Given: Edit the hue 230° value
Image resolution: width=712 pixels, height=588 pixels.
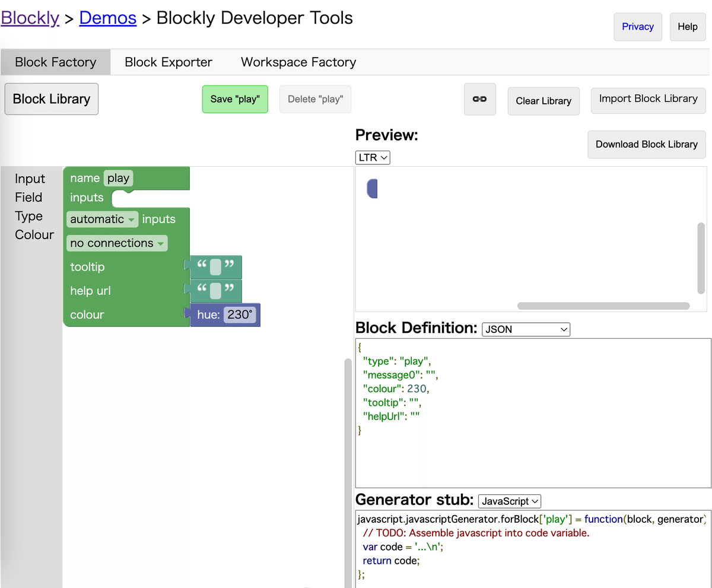Looking at the screenshot, I should click(x=240, y=314).
